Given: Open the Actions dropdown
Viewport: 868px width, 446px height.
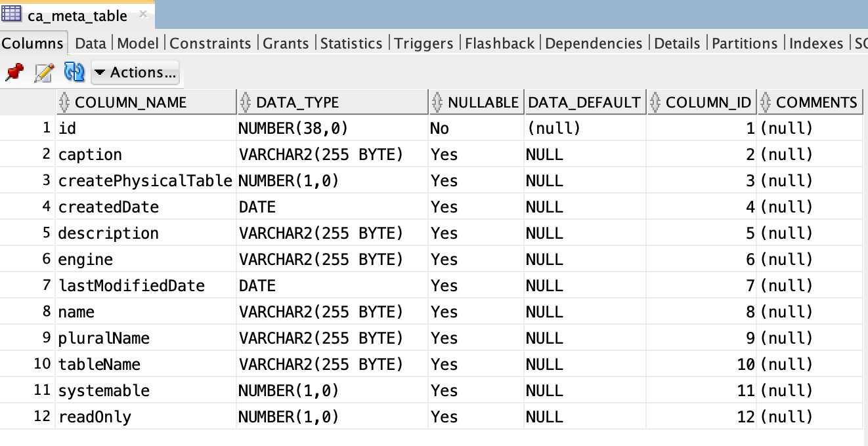Looking at the screenshot, I should (135, 73).
